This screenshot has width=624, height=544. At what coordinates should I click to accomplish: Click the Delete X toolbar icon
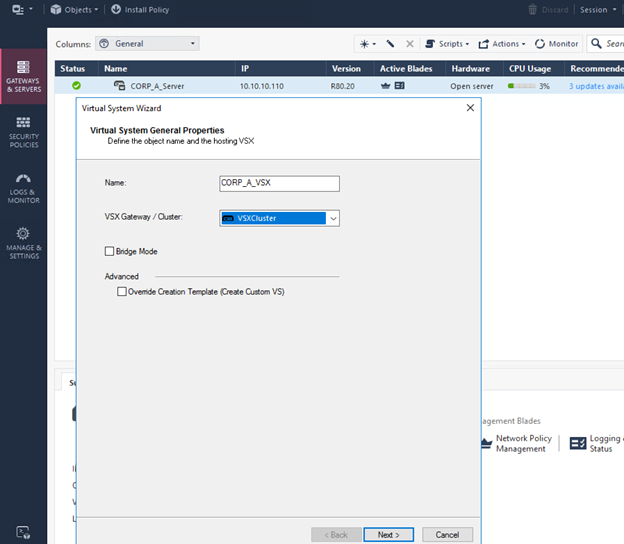pyautogui.click(x=410, y=44)
